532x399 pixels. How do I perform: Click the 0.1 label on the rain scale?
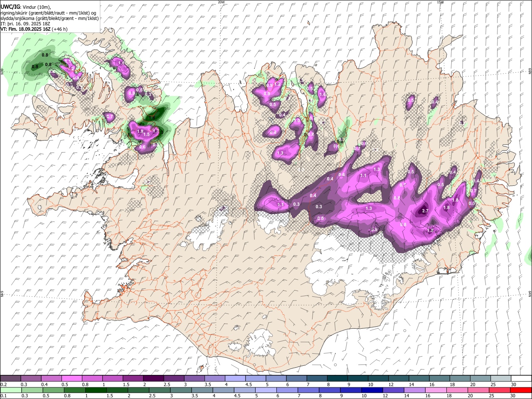tap(4, 396)
